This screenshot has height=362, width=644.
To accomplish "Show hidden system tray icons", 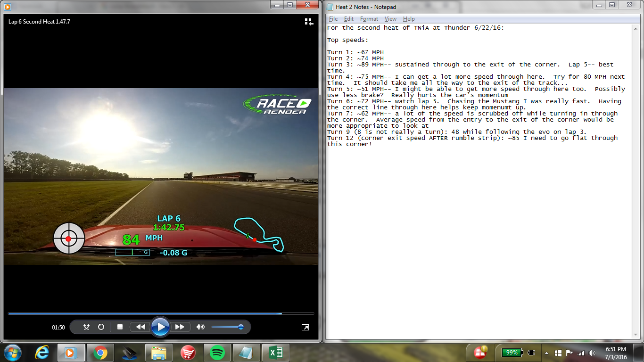I will pos(546,353).
